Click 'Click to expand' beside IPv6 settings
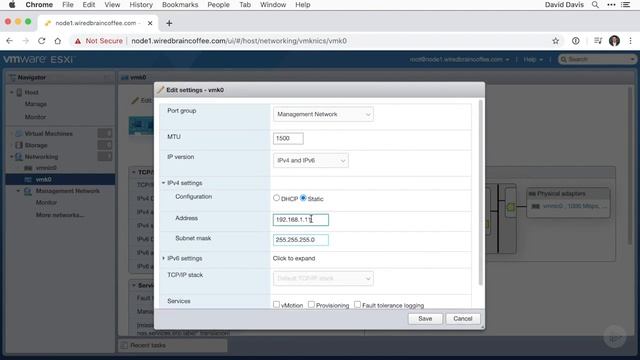 point(294,258)
